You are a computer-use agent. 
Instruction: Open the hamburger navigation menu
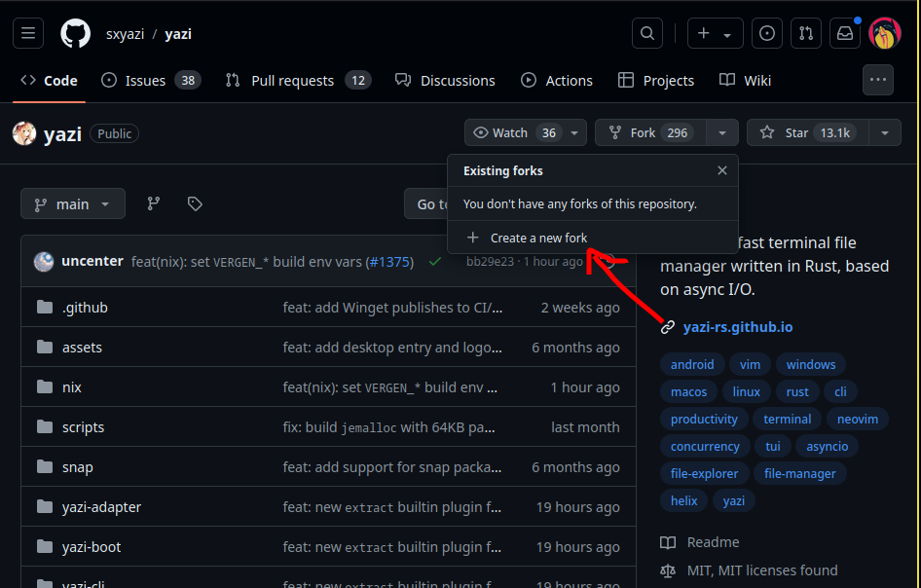point(28,33)
